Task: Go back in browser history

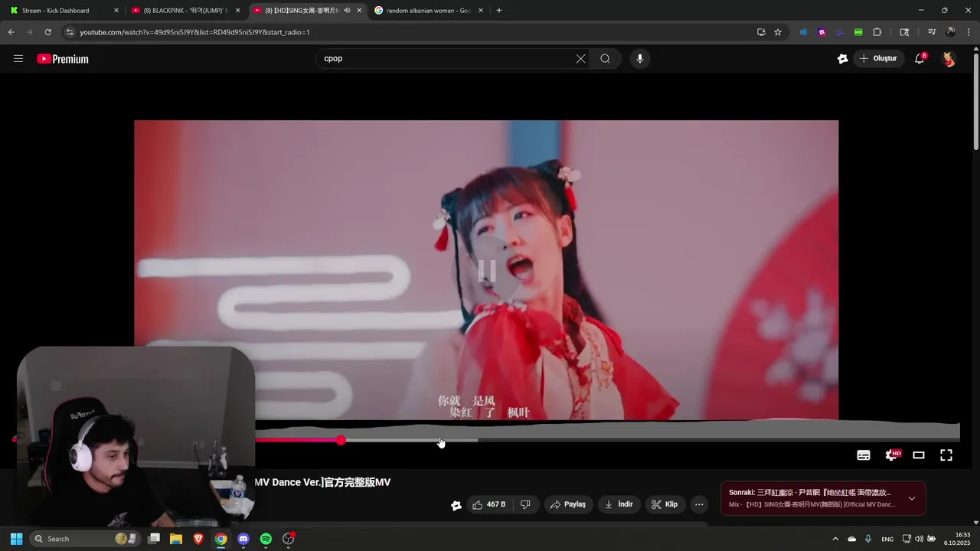Action: [11, 32]
